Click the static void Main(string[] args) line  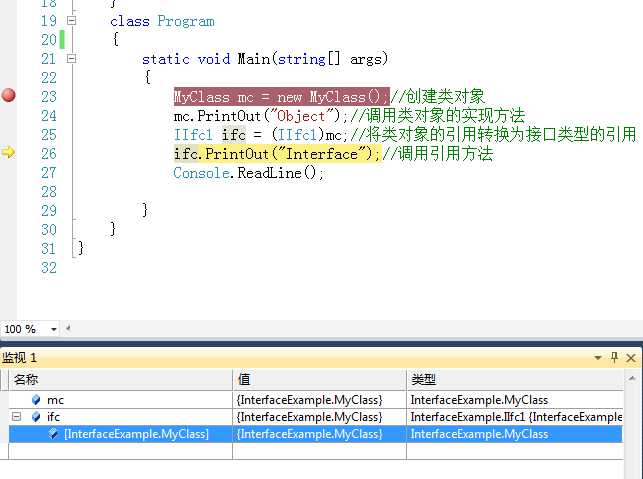point(265,59)
